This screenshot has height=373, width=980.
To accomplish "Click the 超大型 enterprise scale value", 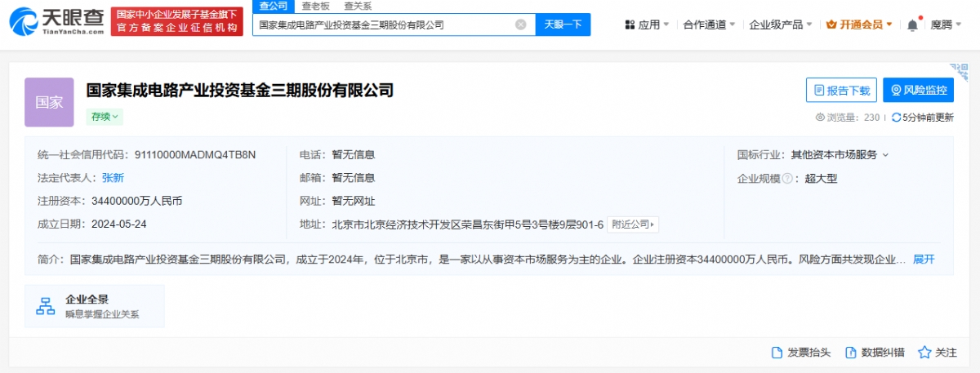I will pos(821,179).
